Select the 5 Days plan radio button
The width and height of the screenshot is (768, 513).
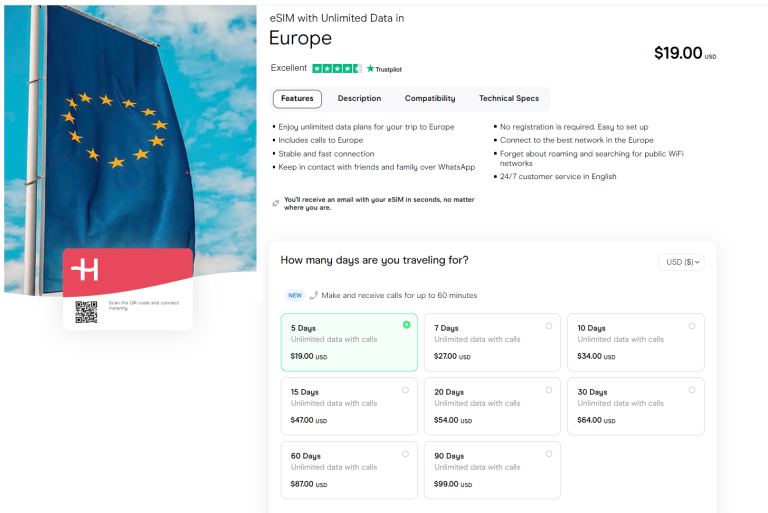(407, 325)
